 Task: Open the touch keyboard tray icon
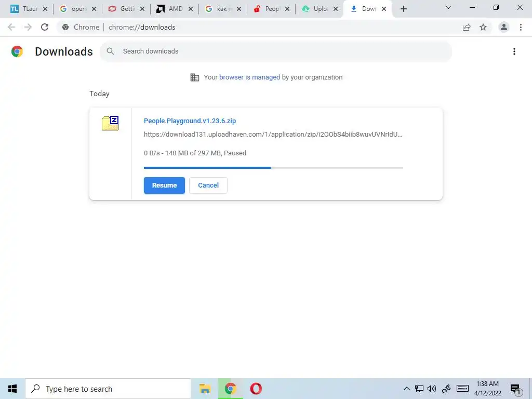point(462,389)
